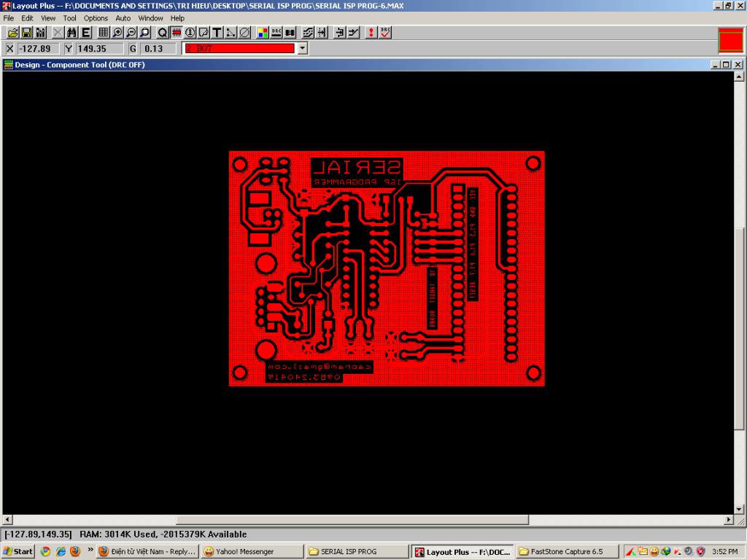The width and height of the screenshot is (747, 560).
Task: Switch to Yahoo! Messenger taskbar button
Action: pyautogui.click(x=252, y=551)
